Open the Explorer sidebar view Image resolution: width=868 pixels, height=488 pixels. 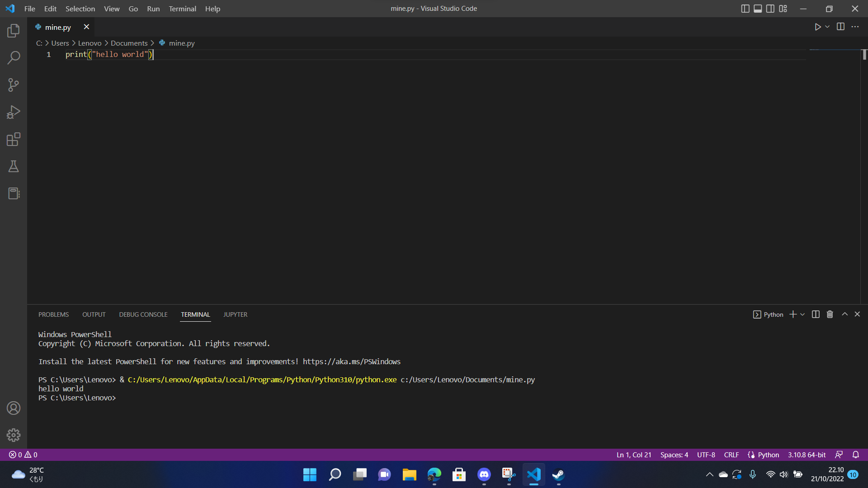click(14, 31)
